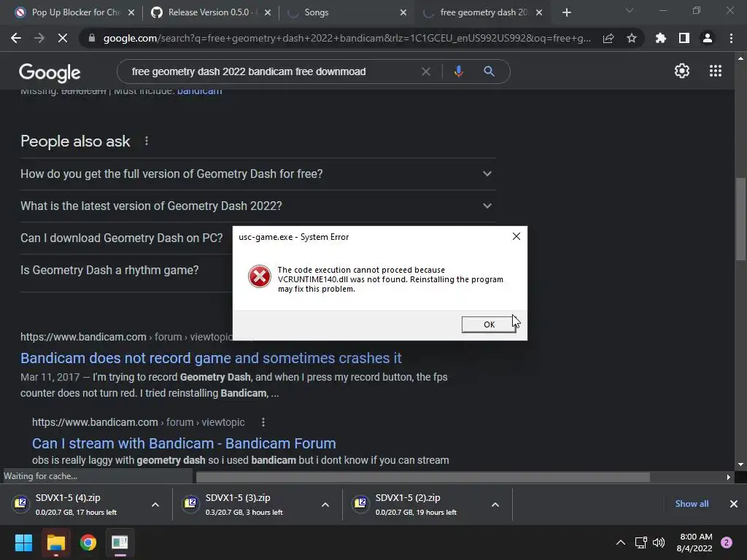Click the address bar URL
Viewport: 747px width, 560px height.
(x=347, y=38)
